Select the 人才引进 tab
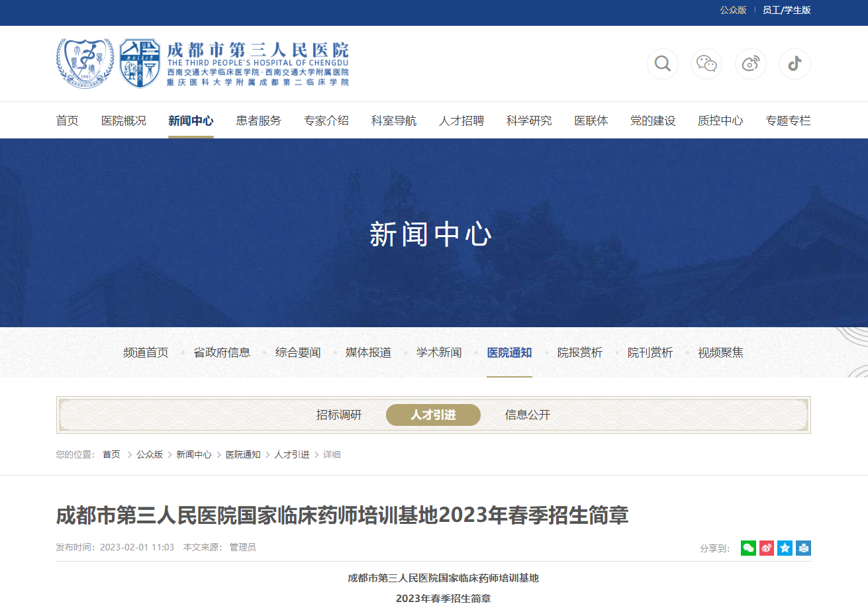 (x=433, y=415)
